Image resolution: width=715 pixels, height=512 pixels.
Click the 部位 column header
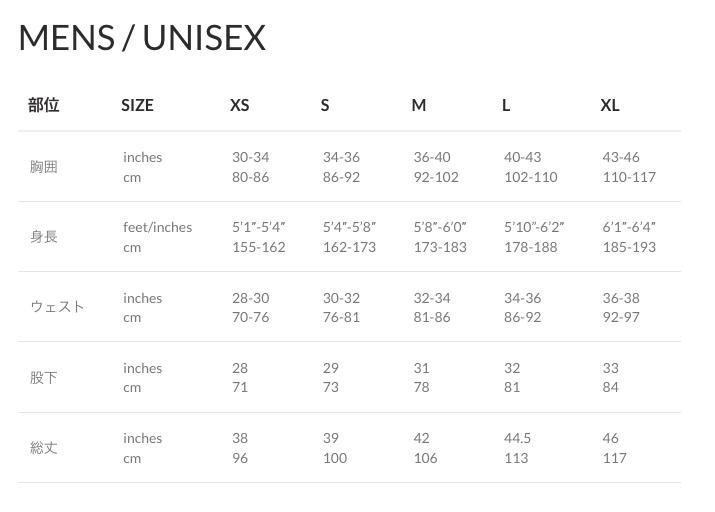[x=44, y=105]
